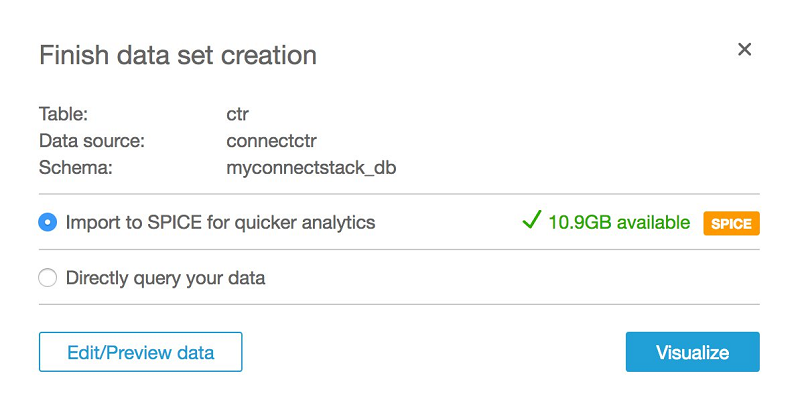Click the orange SPICE badge
Screen dimensions: 800x404
tap(731, 223)
